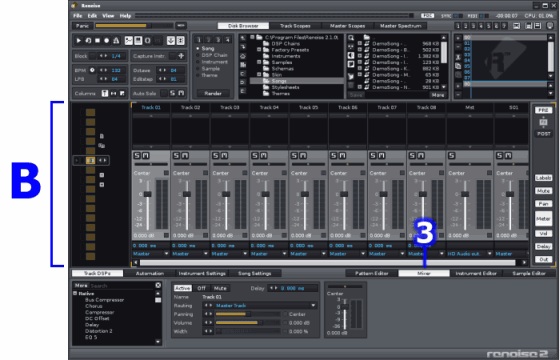Expand the C:\Program Files\Renoise root folder
Image resolution: width=560 pixels, height=360 pixels.
[x=252, y=37]
